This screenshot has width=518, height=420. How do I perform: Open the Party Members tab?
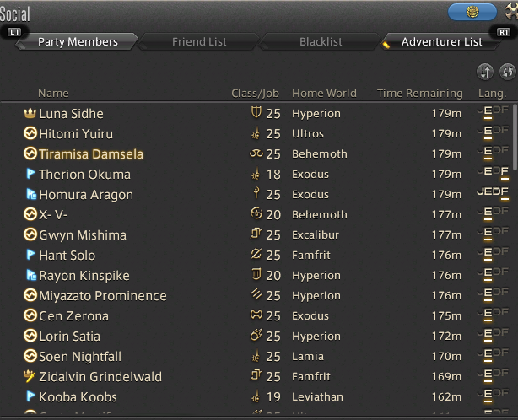click(78, 42)
